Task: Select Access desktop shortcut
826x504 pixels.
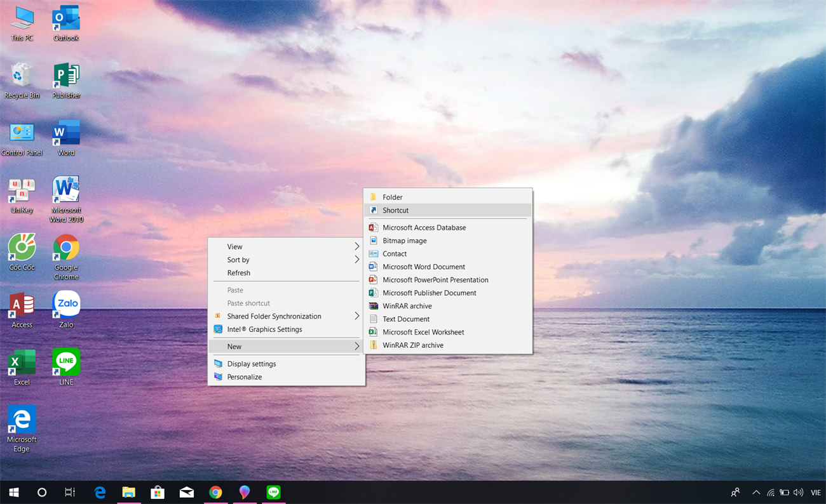Action: coord(22,310)
